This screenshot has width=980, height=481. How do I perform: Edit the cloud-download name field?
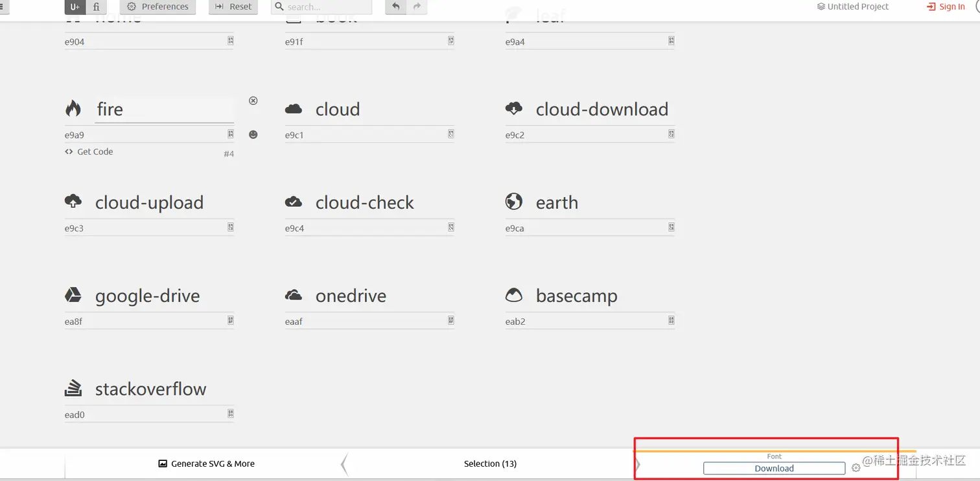[x=605, y=109]
